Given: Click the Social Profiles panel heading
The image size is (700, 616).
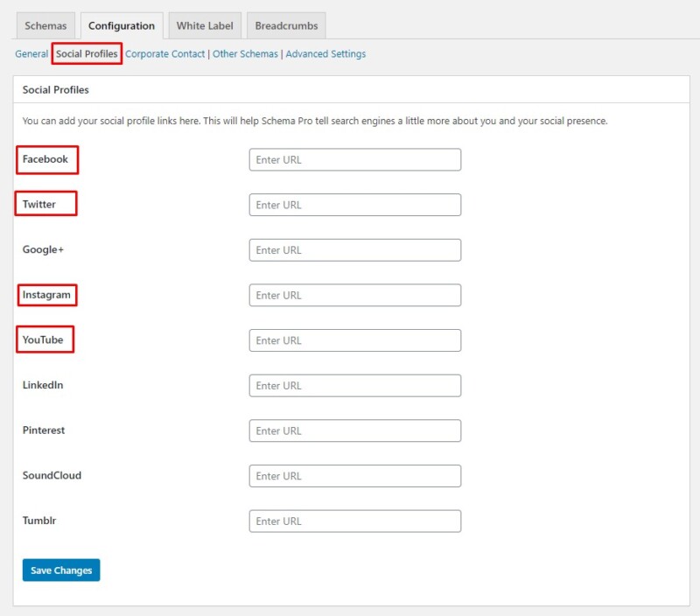Looking at the screenshot, I should [55, 90].
